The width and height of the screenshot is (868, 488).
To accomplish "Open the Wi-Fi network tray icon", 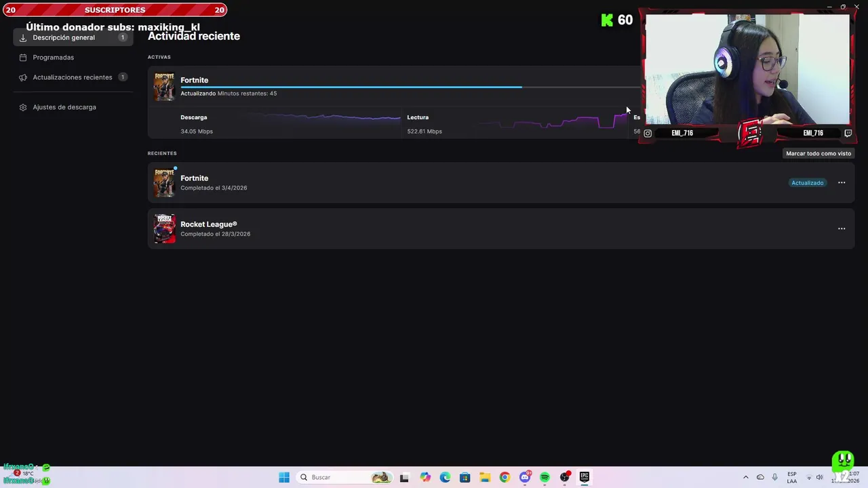I will coord(808,477).
